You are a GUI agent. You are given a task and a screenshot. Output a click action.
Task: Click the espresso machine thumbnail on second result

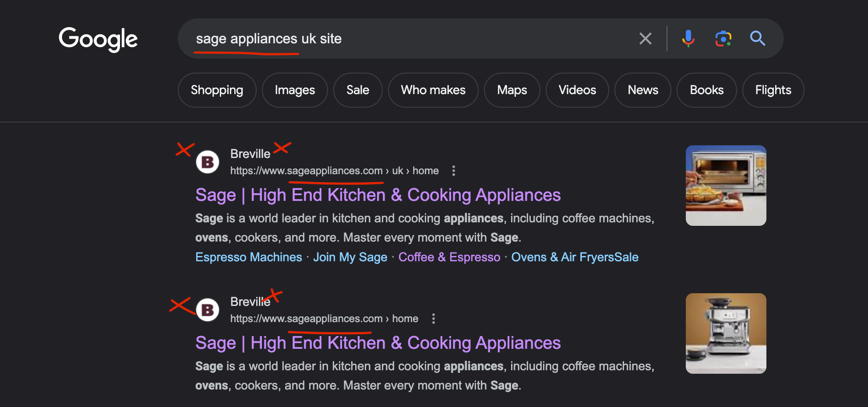pyautogui.click(x=726, y=333)
